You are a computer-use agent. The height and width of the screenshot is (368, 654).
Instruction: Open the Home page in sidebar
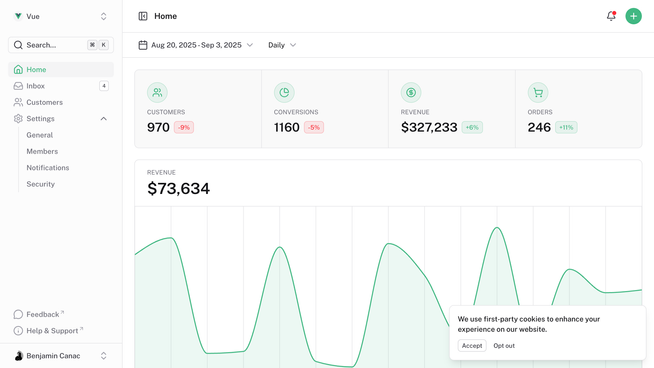61,69
